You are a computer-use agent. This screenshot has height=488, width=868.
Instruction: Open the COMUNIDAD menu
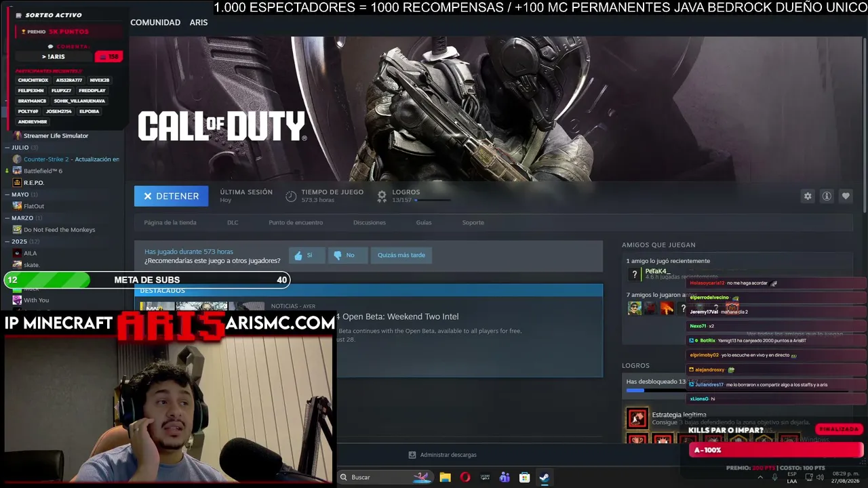coord(155,22)
